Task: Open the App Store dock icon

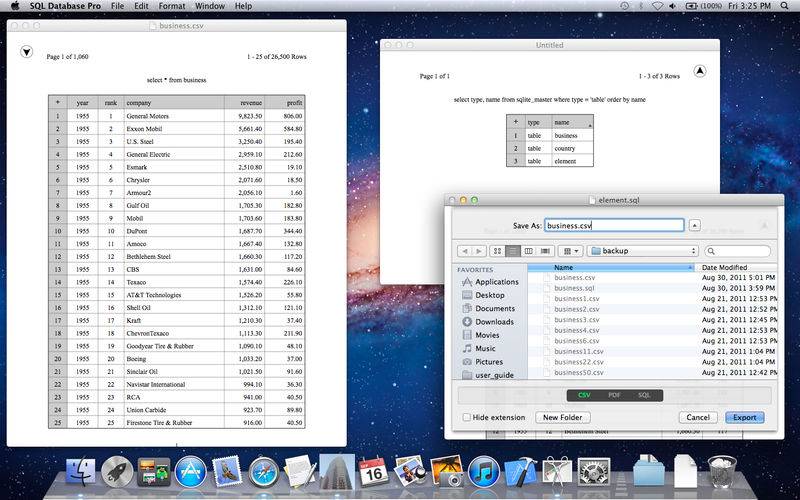Action: [190, 472]
